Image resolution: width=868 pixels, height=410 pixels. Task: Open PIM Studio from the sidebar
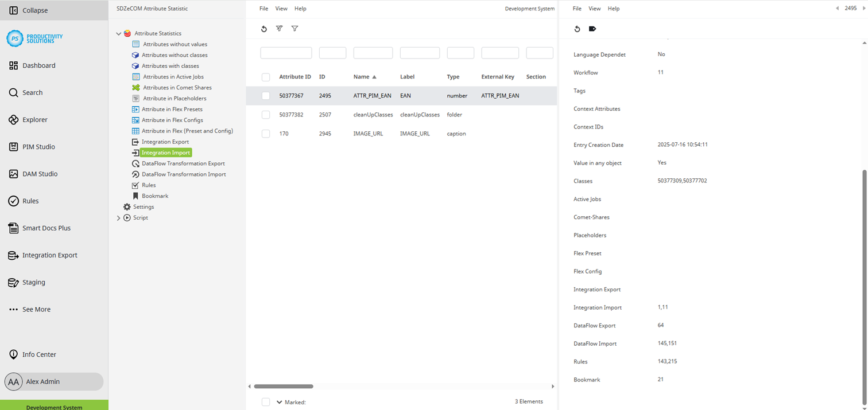click(39, 147)
